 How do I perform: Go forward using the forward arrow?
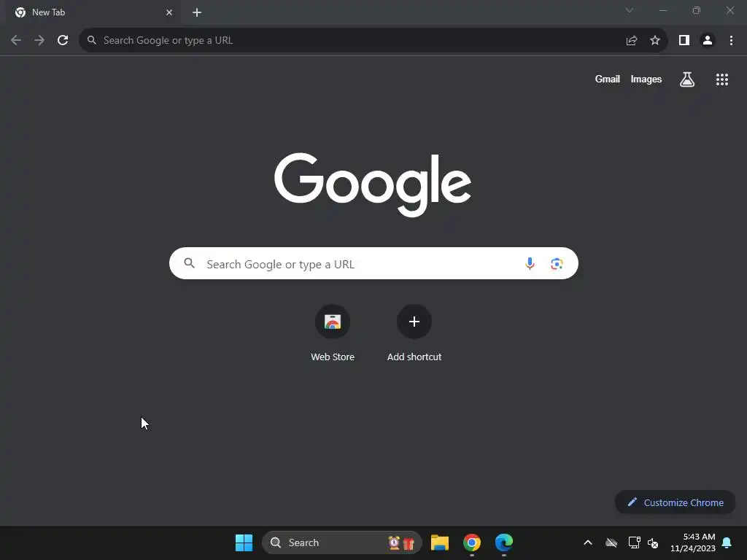click(39, 41)
